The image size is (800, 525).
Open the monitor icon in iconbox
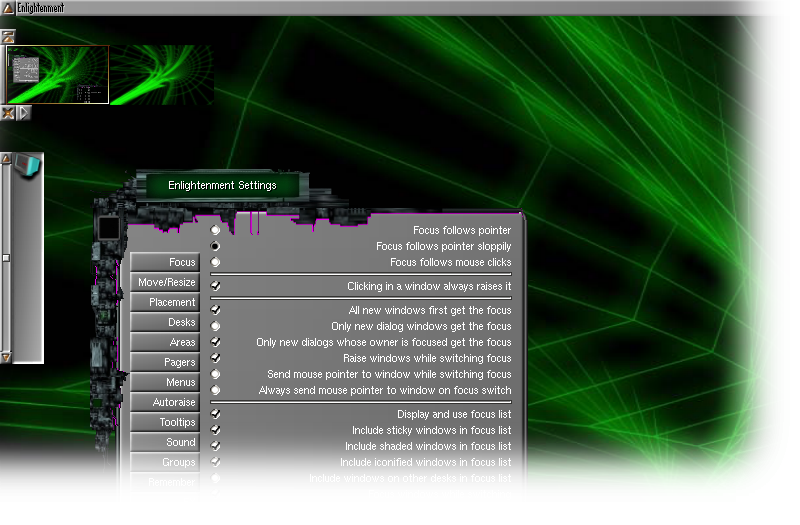point(27,166)
